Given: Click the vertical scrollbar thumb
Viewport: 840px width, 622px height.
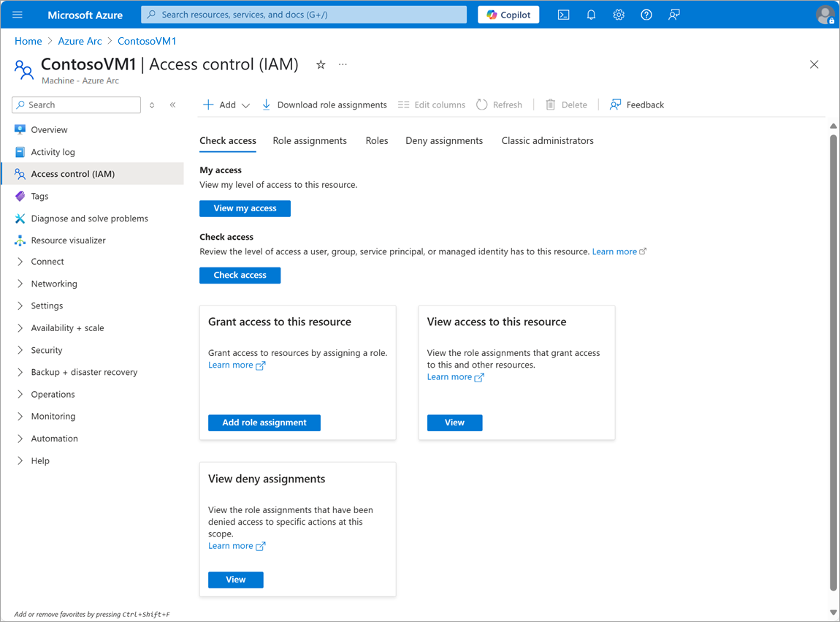Looking at the screenshot, I should tap(833, 363).
